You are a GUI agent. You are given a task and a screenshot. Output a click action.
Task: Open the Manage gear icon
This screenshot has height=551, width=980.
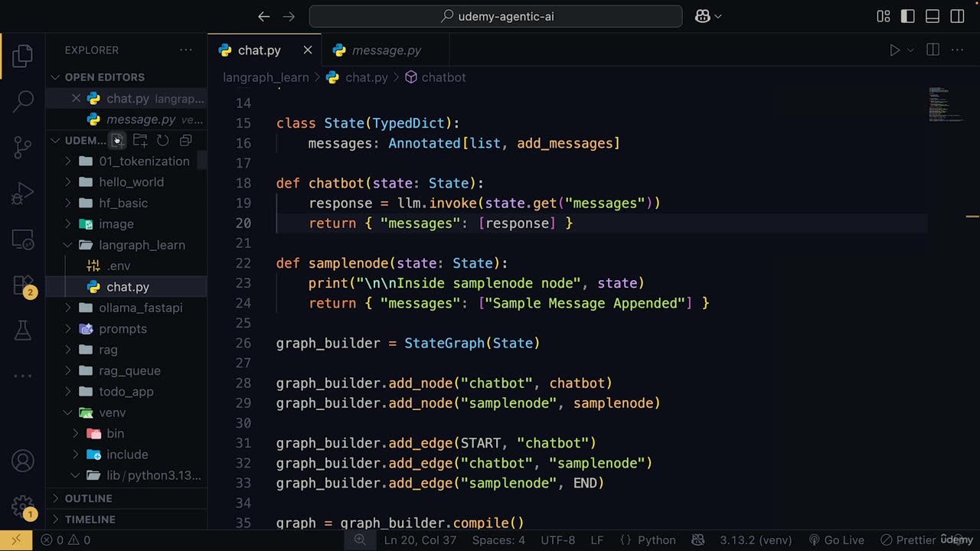(23, 507)
